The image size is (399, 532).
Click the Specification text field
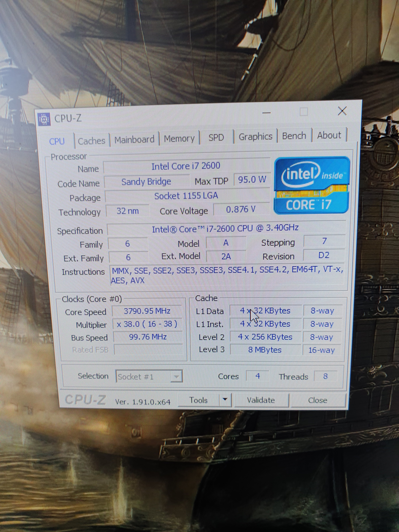coord(225,229)
